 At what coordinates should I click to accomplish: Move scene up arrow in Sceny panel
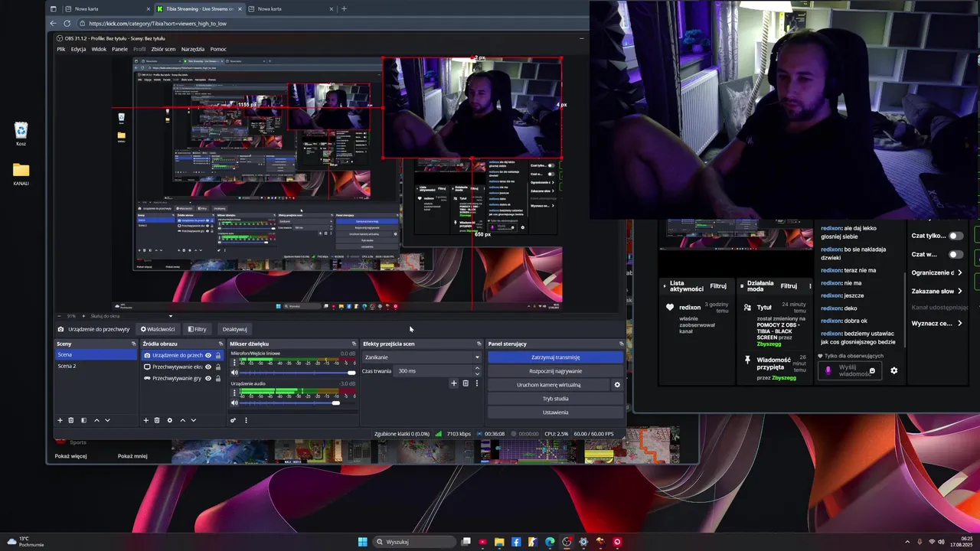click(96, 420)
